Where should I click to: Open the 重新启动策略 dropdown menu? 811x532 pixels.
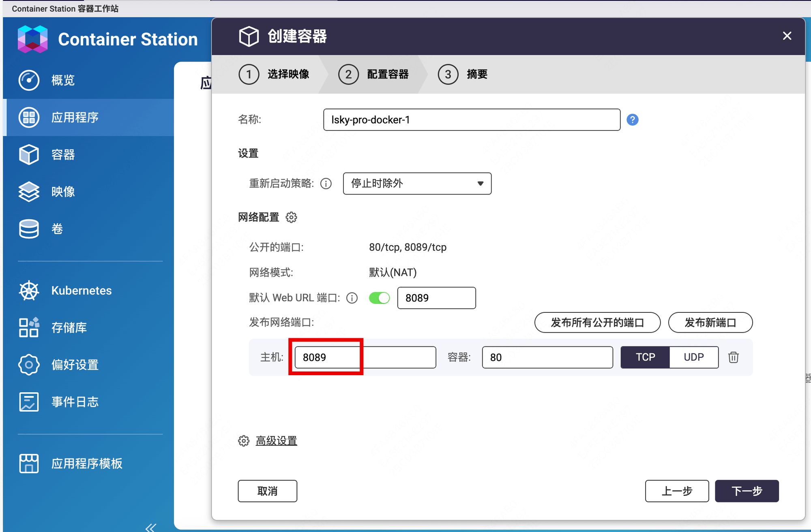[x=415, y=183]
